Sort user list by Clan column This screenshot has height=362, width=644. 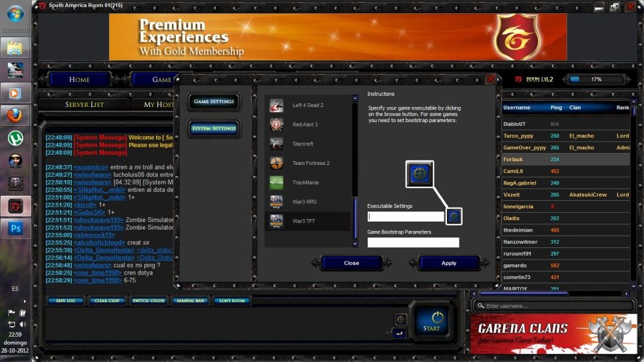pos(575,108)
